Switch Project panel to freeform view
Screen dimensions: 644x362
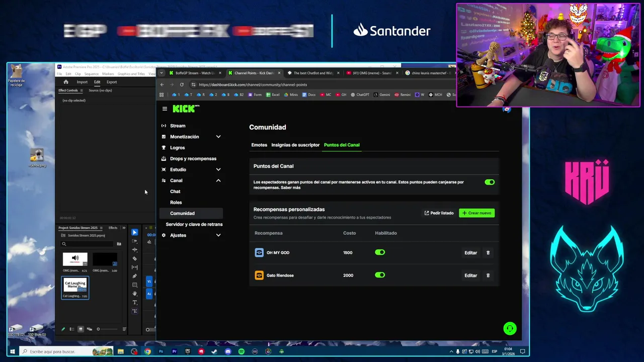89,329
